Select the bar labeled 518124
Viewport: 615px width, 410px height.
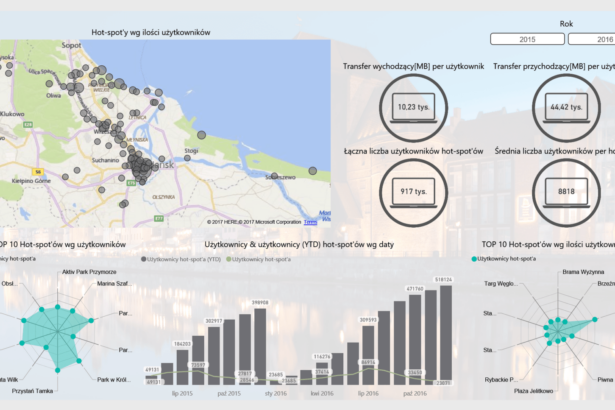446,335
